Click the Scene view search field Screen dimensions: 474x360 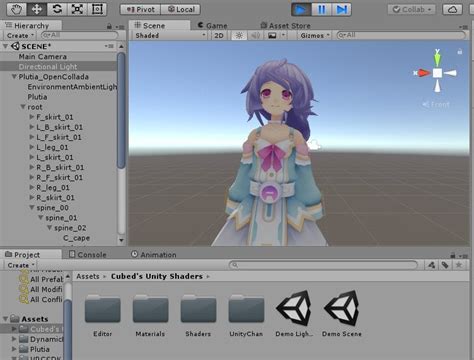click(401, 35)
